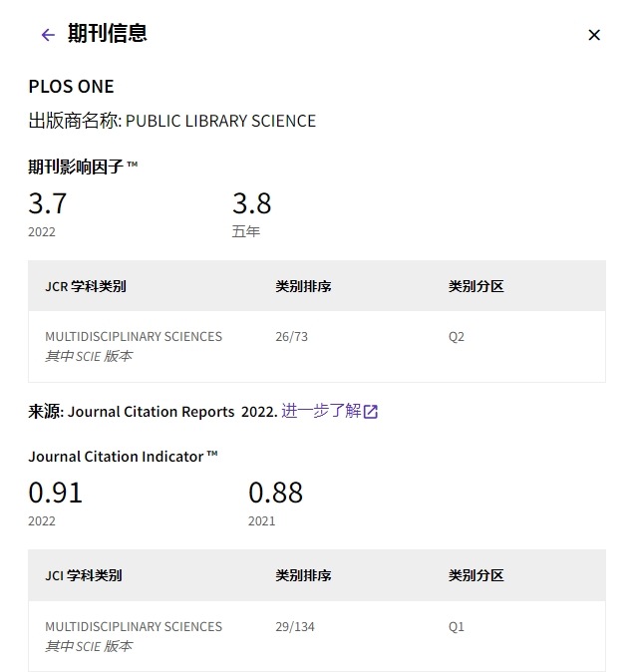Image resolution: width=639 pixels, height=672 pixels.
Task: Select MULTIDISCIPLINARY SCIENCES in JCI table
Action: pos(134,627)
